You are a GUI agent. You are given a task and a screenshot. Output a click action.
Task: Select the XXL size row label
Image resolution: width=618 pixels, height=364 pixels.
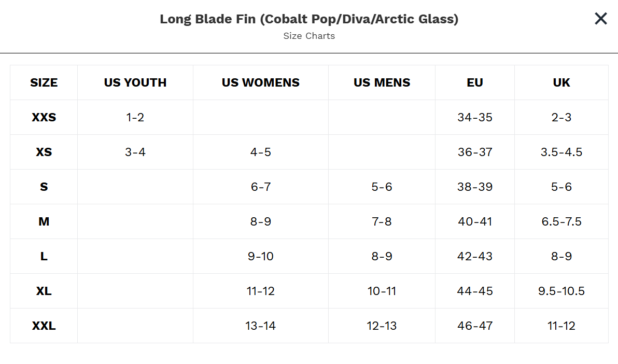click(x=44, y=326)
